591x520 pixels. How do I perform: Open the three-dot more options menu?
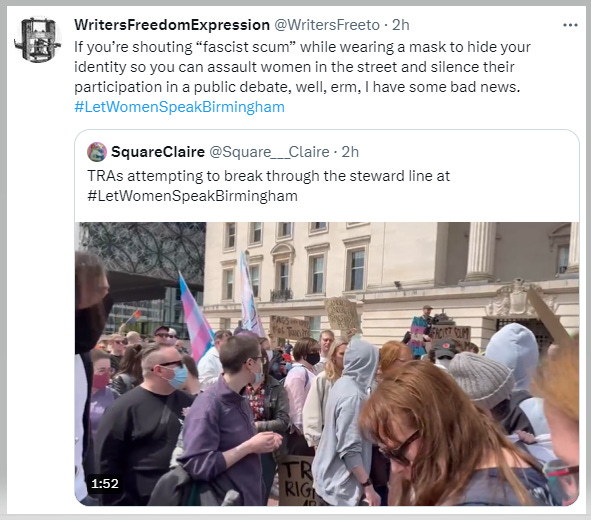(x=570, y=25)
